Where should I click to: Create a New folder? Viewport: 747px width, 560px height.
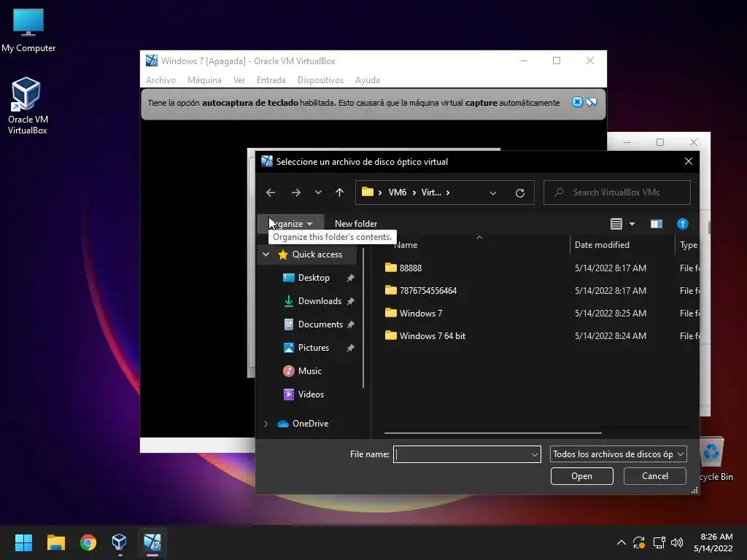pos(356,223)
